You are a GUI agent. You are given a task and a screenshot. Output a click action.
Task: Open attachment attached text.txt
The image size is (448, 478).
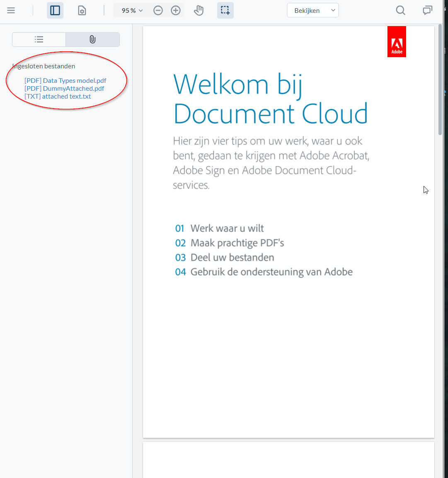58,97
